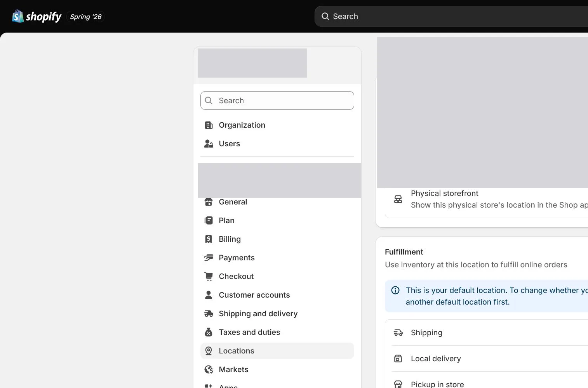Click the Locations pin icon
The width and height of the screenshot is (588, 388).
pos(209,351)
